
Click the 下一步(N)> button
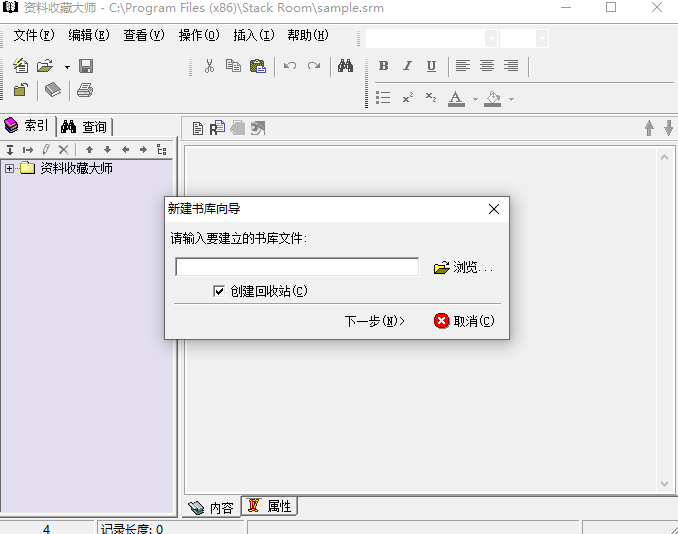[374, 321]
